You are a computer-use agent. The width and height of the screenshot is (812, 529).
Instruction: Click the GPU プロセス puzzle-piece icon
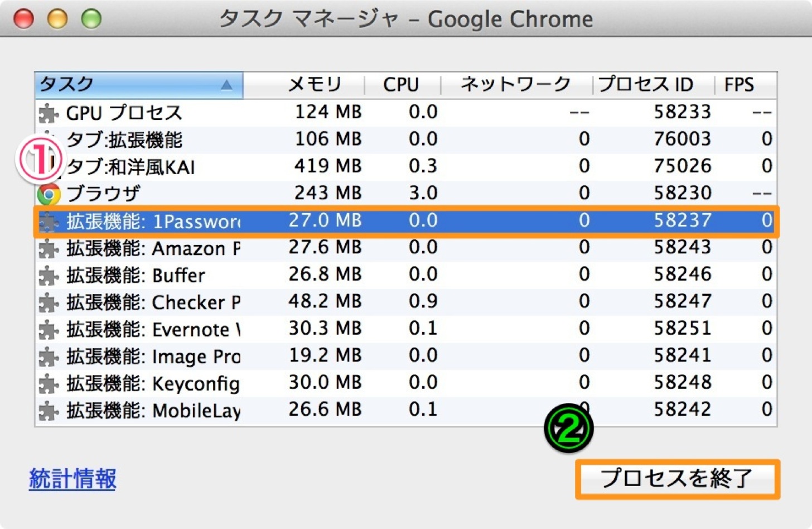pos(49,113)
